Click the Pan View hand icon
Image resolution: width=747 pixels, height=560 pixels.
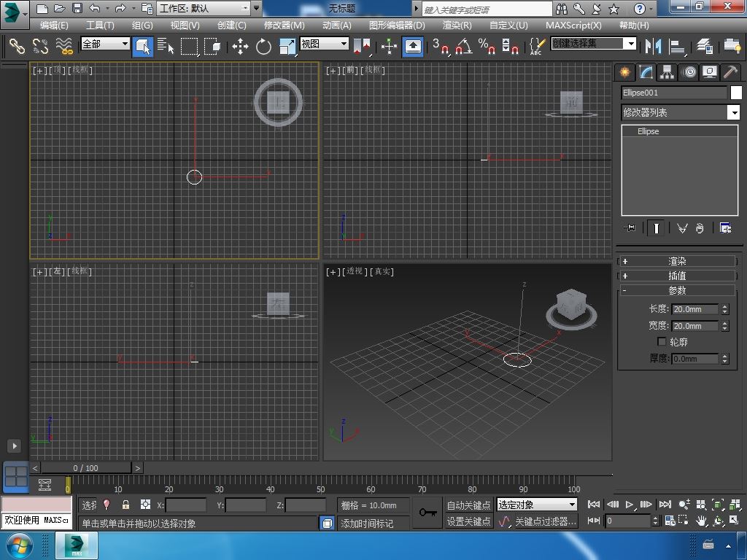pyautogui.click(x=700, y=521)
